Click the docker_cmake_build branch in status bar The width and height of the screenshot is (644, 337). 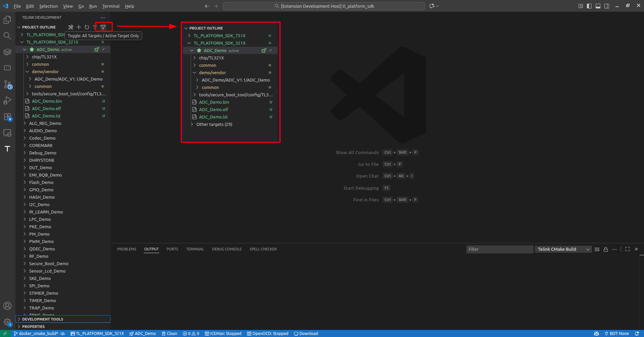[x=36, y=333]
